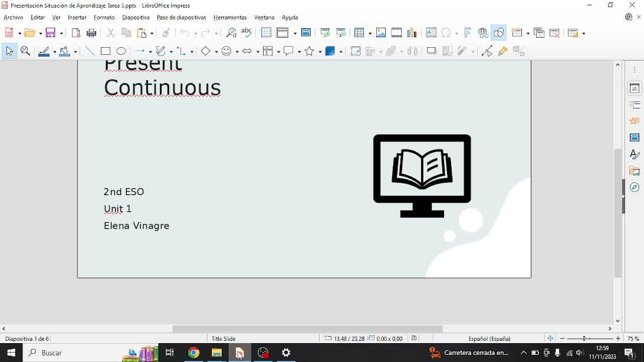
Task: Toggle the Show Draw Functions button
Action: point(499,33)
